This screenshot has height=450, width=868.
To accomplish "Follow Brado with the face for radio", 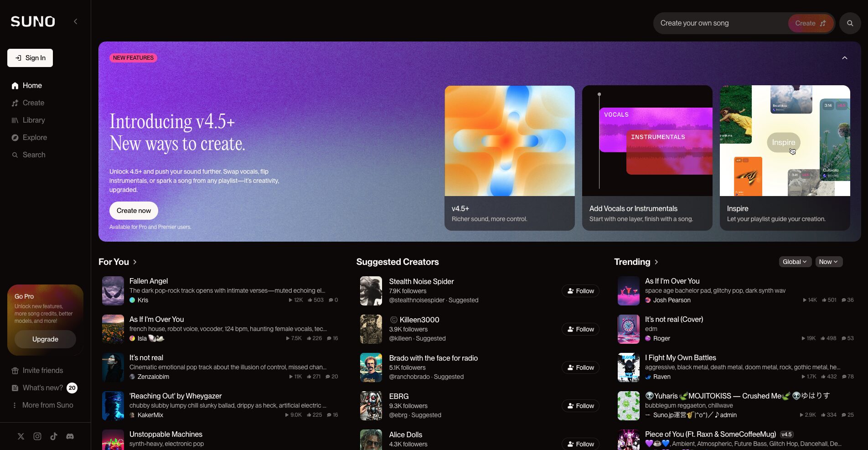I will tap(580, 367).
